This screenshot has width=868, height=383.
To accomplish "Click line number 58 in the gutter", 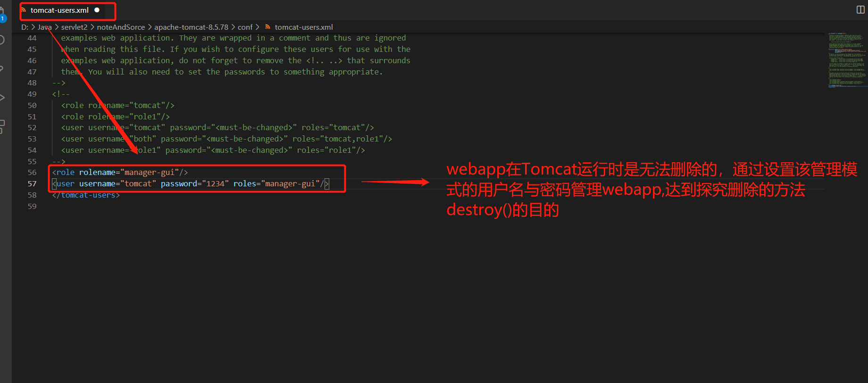I will [32, 195].
